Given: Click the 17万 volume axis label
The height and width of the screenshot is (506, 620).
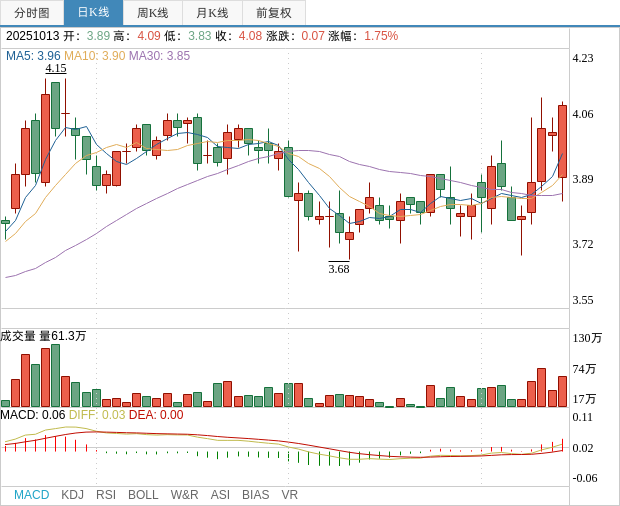Looking at the screenshot, I should [584, 399].
